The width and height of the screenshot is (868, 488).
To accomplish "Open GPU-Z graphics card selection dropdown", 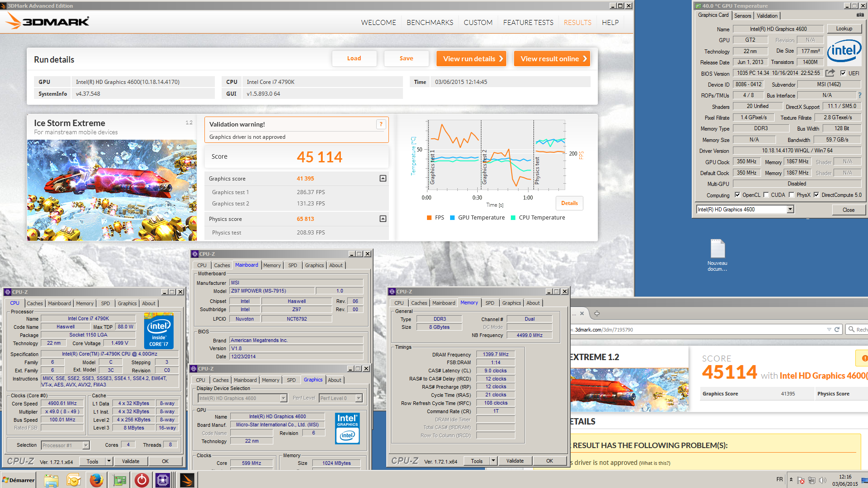I will pos(790,209).
